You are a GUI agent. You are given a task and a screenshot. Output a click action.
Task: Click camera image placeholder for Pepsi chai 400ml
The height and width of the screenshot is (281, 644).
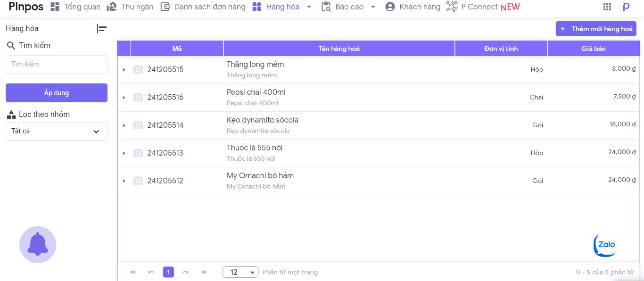pos(138,97)
